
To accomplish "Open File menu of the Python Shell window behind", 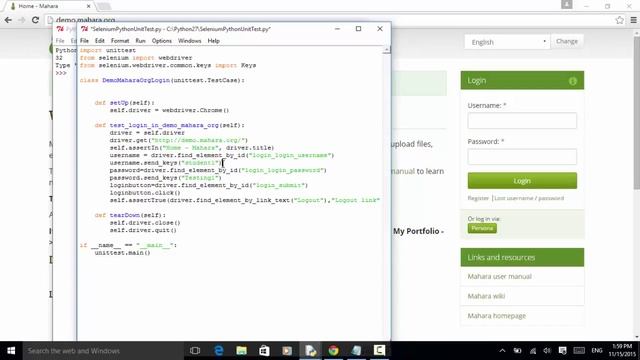I will 60,41.
